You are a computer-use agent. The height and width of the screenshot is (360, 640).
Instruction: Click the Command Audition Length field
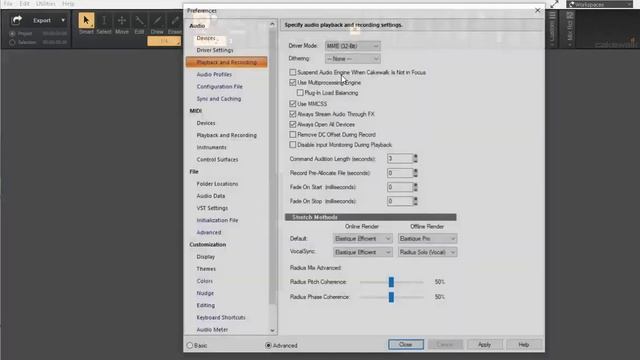pyautogui.click(x=400, y=158)
